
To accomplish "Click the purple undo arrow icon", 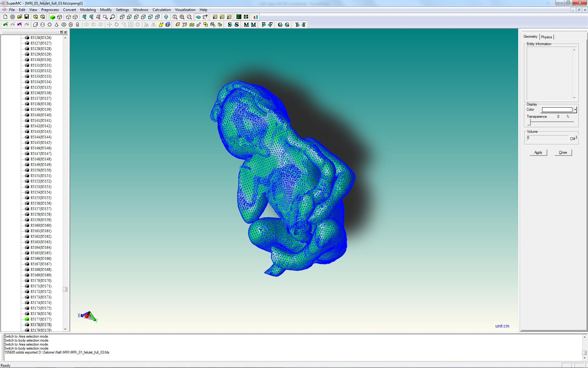I will (x=20, y=25).
